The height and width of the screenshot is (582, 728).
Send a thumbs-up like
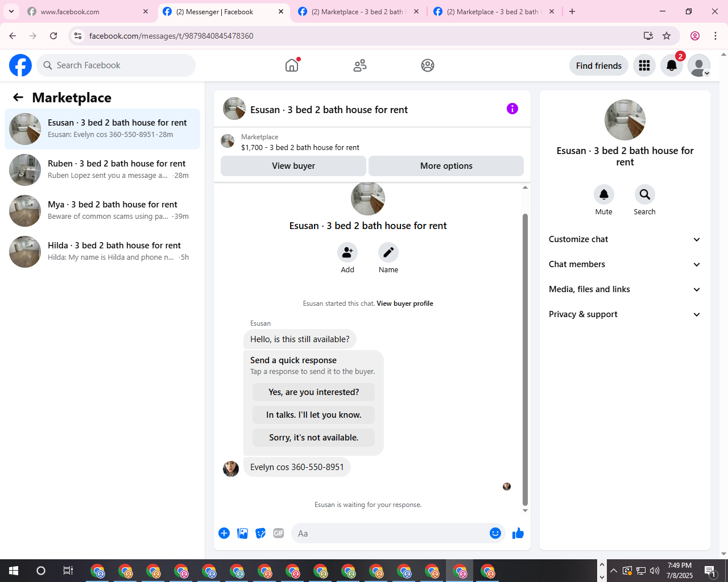pos(518,533)
